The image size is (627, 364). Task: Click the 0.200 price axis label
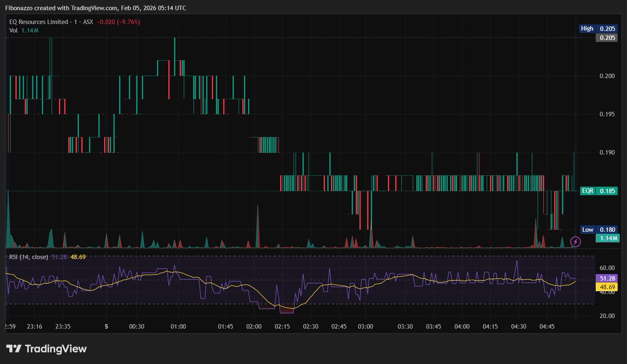pyautogui.click(x=607, y=76)
